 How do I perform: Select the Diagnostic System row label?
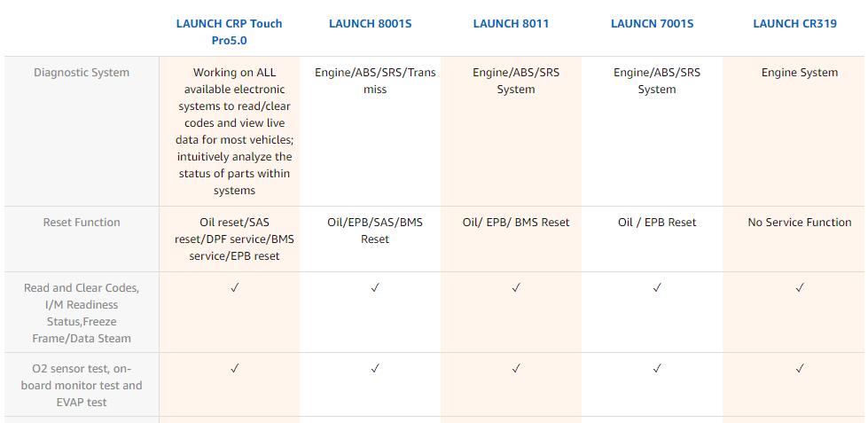(x=82, y=73)
